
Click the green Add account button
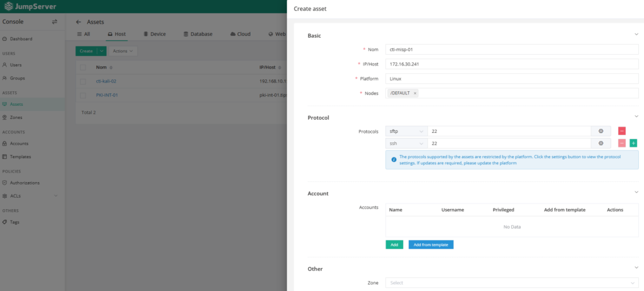[x=394, y=244]
